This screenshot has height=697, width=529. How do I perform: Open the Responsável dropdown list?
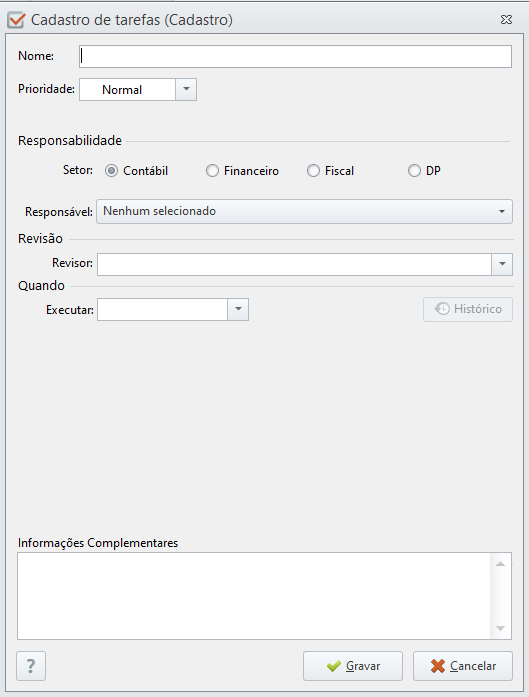(x=304, y=211)
